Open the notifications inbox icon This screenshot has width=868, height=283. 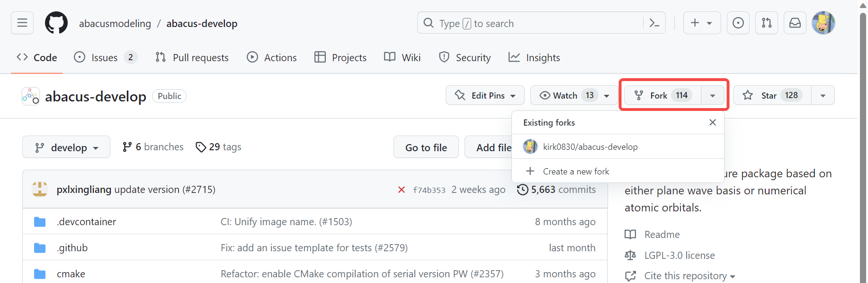[795, 23]
